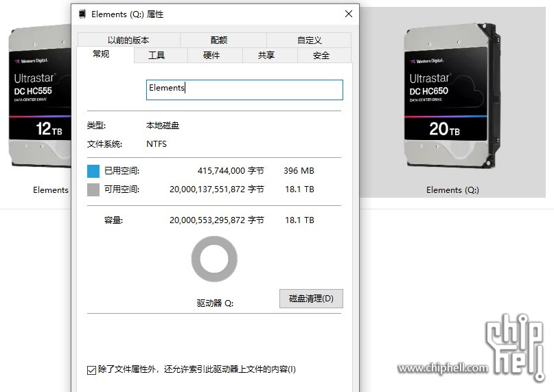Click the Elements (Q:) label under 20TB drive
Image resolution: width=554 pixels, height=392 pixels.
pos(452,190)
